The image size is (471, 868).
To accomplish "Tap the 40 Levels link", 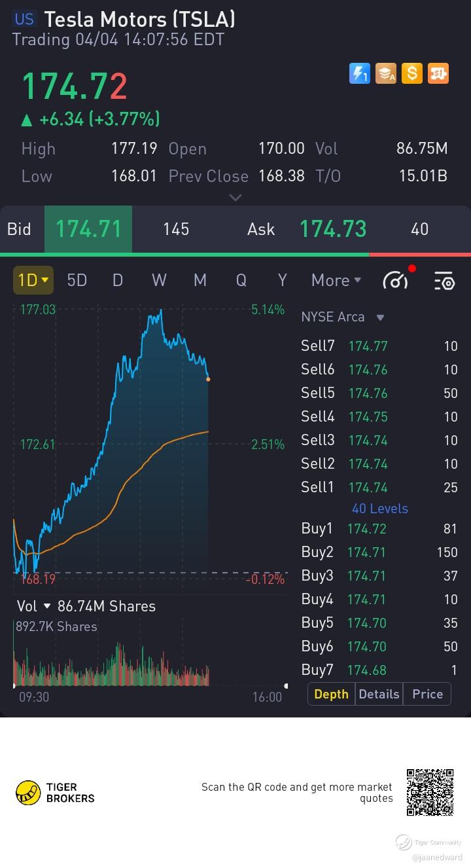I will tap(380, 508).
